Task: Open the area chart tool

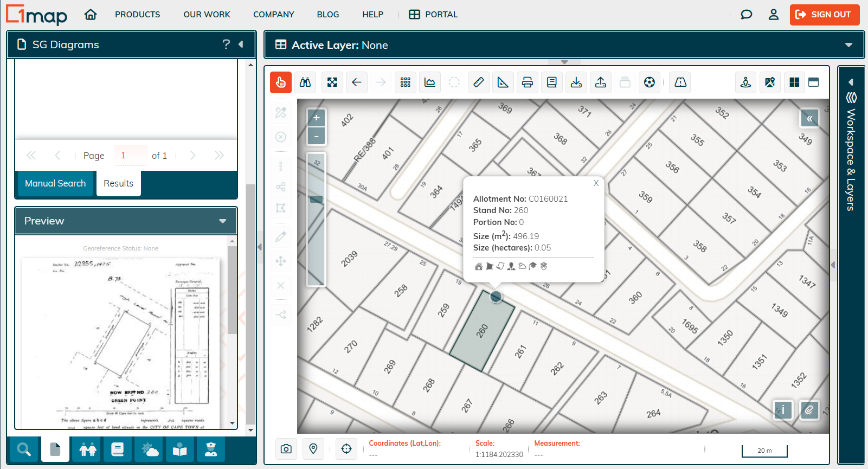Action: click(x=430, y=82)
